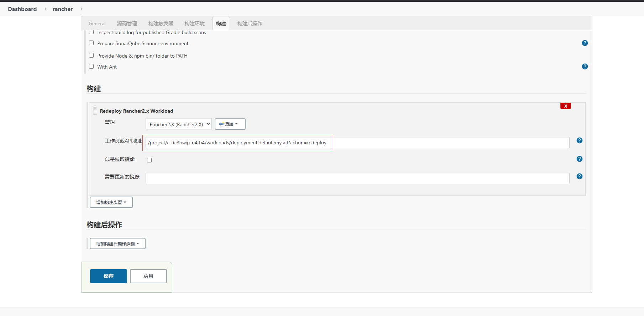644x316 pixels.
Task: Switch to the General tab
Action: click(97, 23)
